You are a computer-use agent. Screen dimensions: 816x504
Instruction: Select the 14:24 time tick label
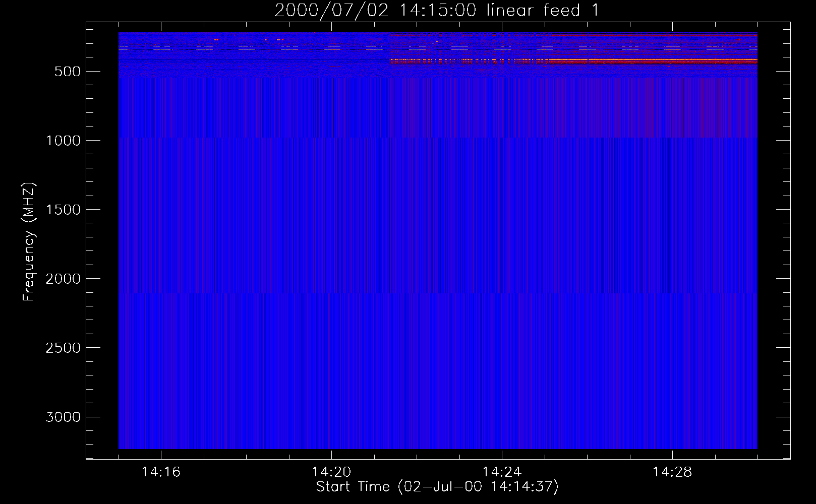[x=502, y=472]
